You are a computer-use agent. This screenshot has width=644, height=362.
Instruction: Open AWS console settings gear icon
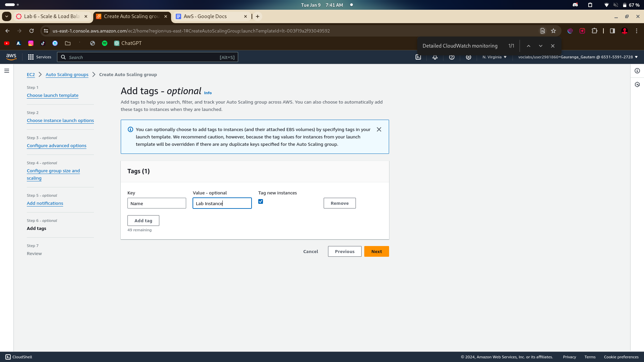click(x=469, y=57)
